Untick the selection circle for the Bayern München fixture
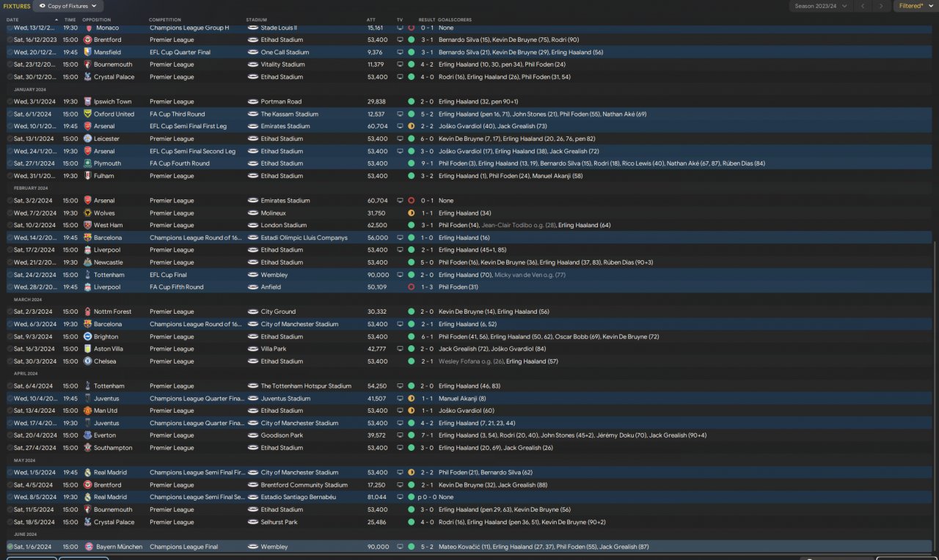The height and width of the screenshot is (560, 939). [x=10, y=547]
